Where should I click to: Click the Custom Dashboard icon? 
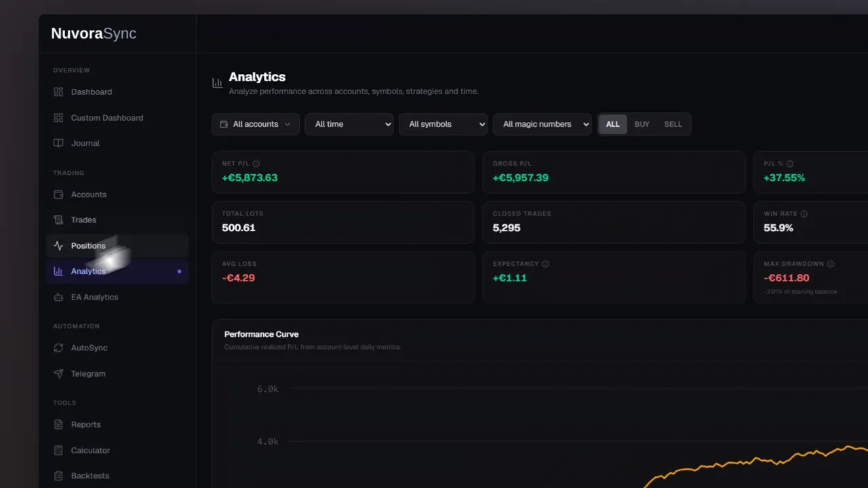(58, 118)
